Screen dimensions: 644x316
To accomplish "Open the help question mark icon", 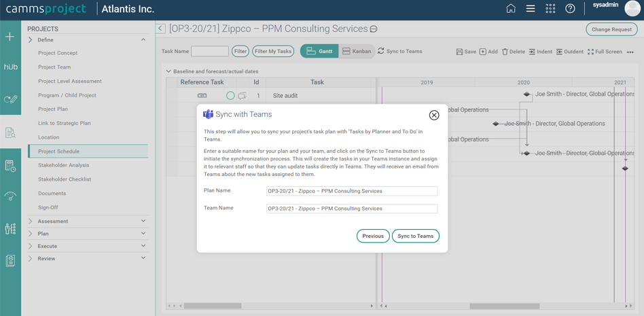I will tap(570, 9).
